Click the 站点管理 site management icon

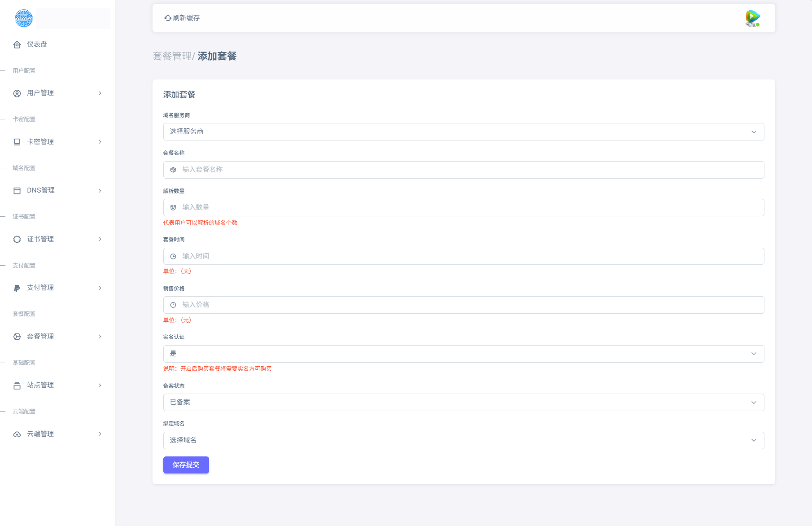point(17,385)
